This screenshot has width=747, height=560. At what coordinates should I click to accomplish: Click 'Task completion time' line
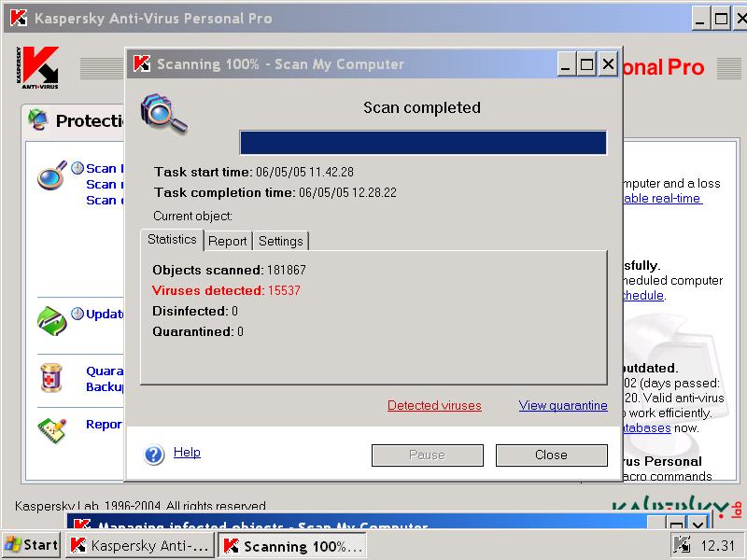pos(275,192)
